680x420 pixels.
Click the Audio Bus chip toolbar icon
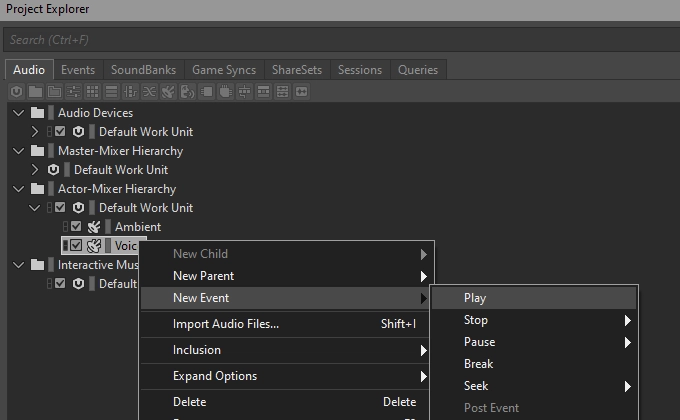point(206,92)
